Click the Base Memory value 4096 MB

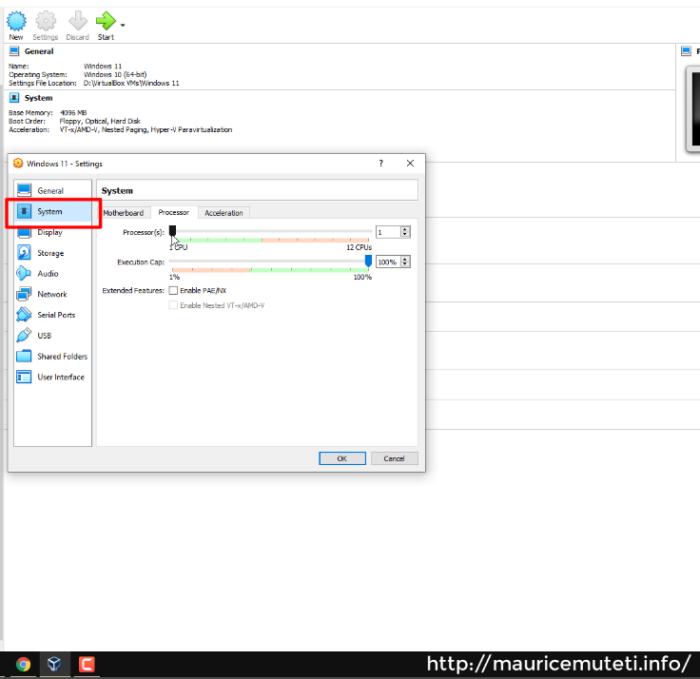point(73,112)
